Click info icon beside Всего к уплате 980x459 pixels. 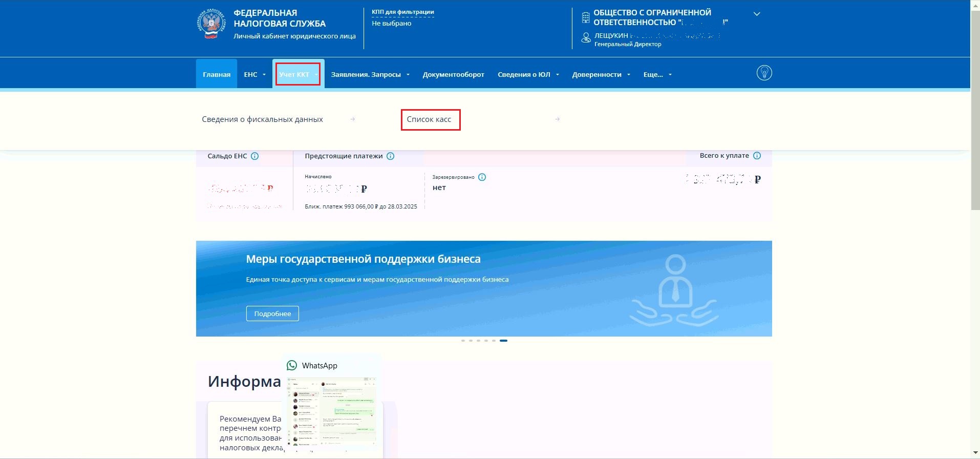[x=757, y=156]
